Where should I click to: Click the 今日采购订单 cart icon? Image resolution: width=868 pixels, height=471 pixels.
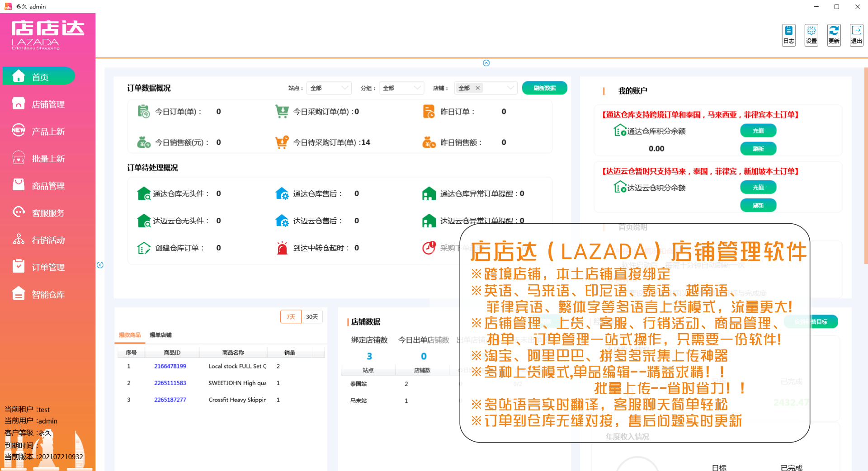coord(282,111)
